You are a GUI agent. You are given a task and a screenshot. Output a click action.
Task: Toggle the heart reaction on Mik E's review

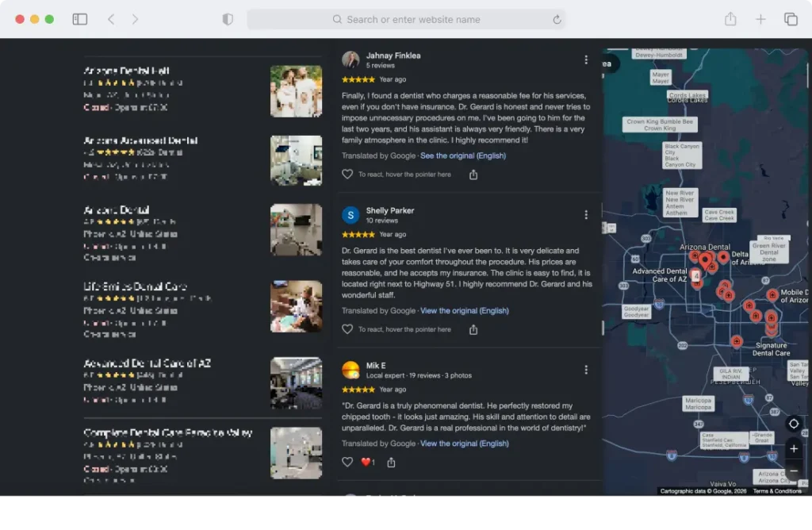[347, 462]
